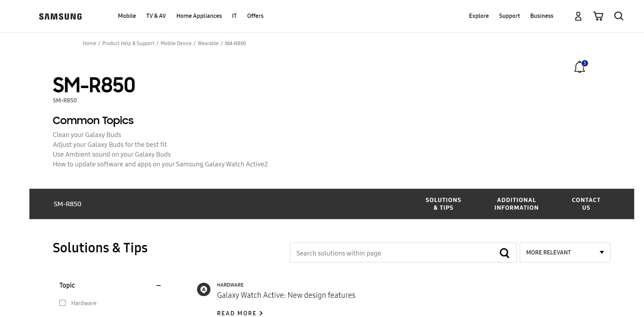Open the Support menu in header
This screenshot has width=644, height=317.
509,16
